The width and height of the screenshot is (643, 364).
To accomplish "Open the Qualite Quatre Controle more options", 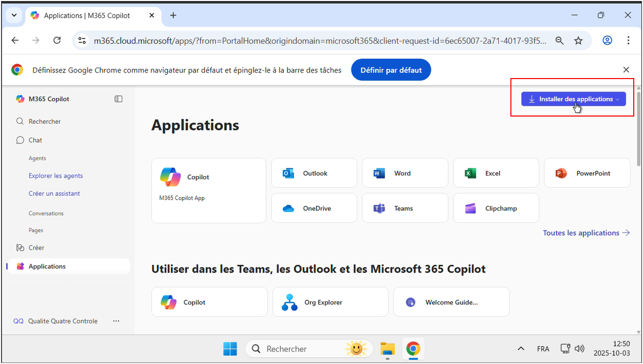I will coord(116,321).
